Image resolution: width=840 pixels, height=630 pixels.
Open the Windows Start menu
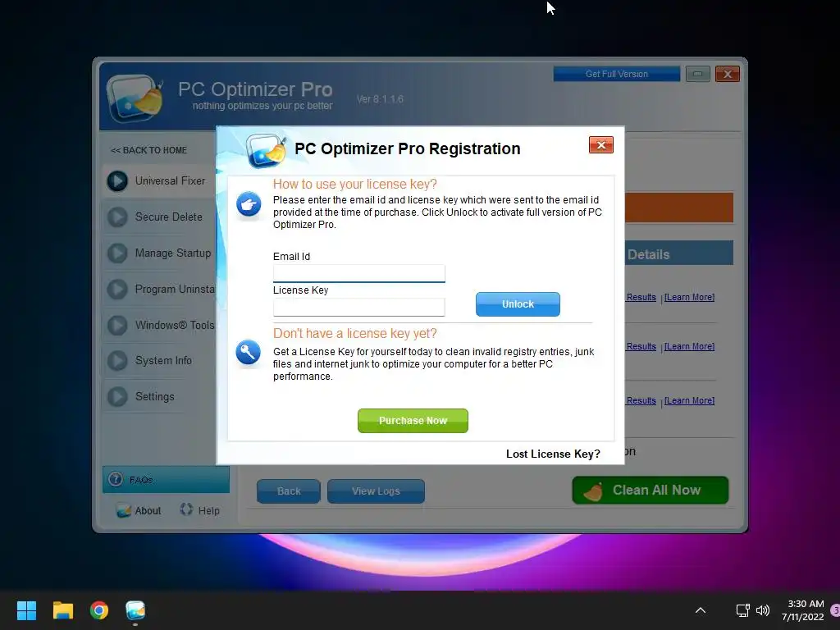(26, 610)
